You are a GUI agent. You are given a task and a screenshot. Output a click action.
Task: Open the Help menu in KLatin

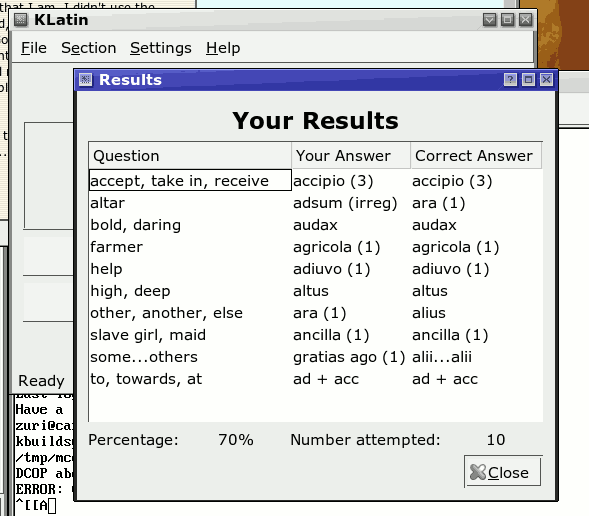point(223,48)
